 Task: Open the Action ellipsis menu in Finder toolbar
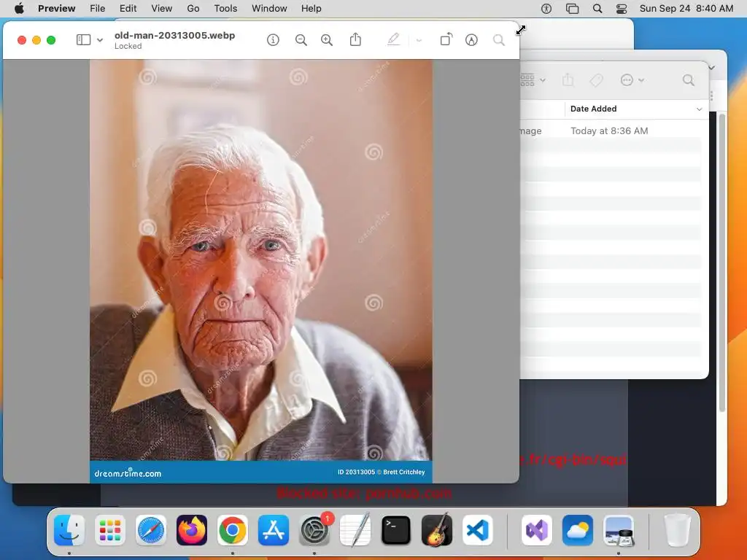point(632,80)
